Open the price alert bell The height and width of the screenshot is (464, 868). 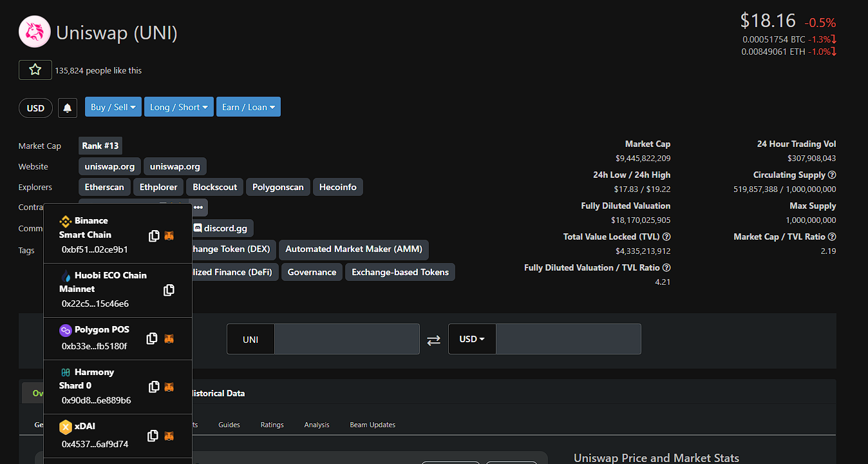(68, 108)
